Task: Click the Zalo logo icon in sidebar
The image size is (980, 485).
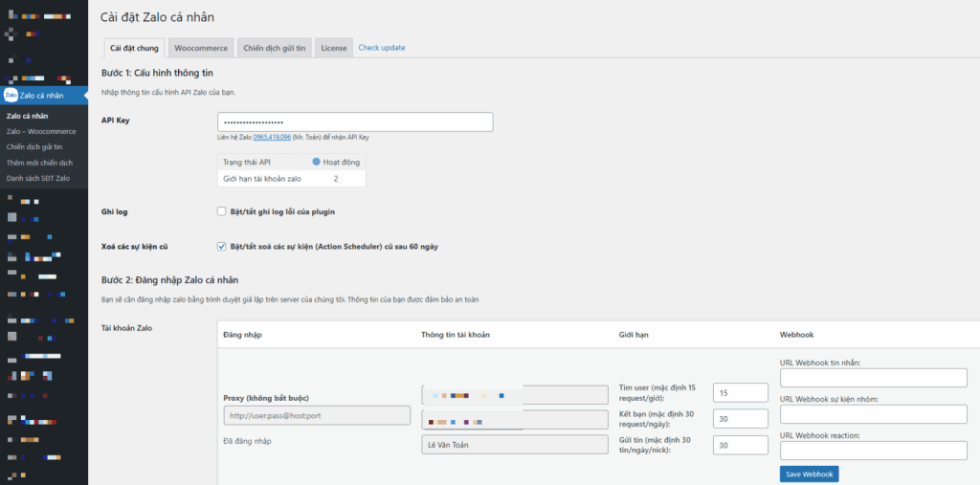Action: point(11,96)
